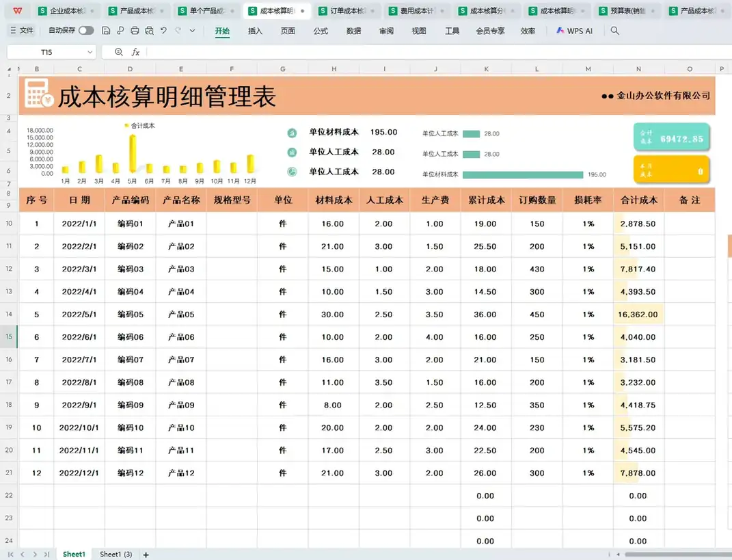Go to next sheet arrow
This screenshot has height=560, width=732.
tap(35, 555)
